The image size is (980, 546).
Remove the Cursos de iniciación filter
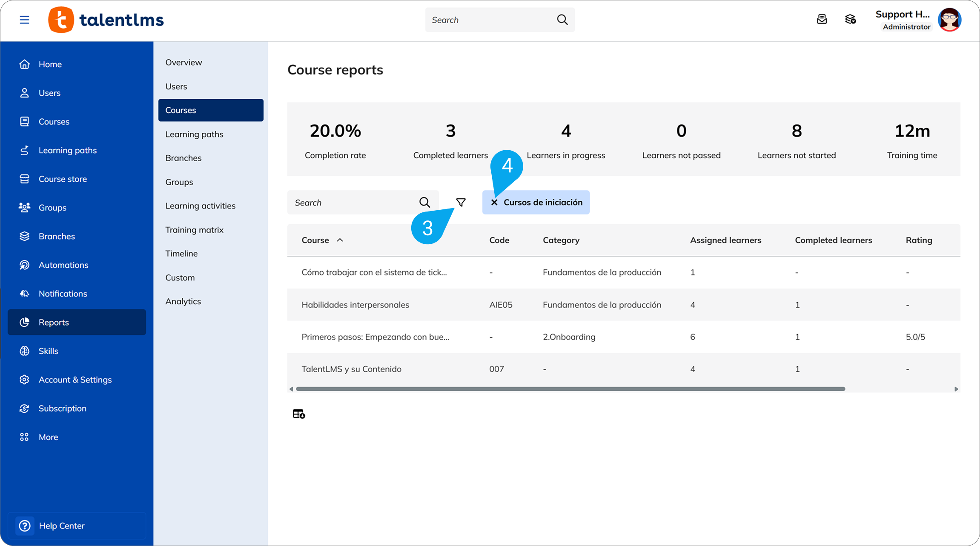(x=494, y=203)
